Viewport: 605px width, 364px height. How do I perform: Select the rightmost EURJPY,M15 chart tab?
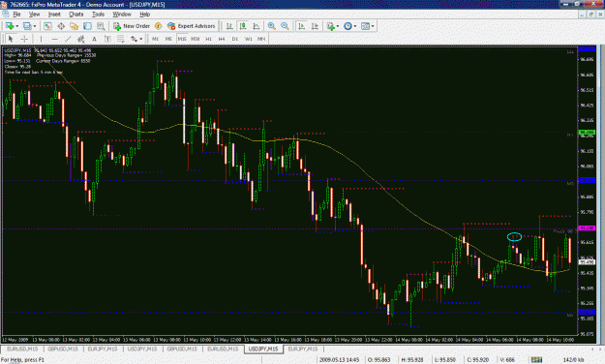coord(303,349)
